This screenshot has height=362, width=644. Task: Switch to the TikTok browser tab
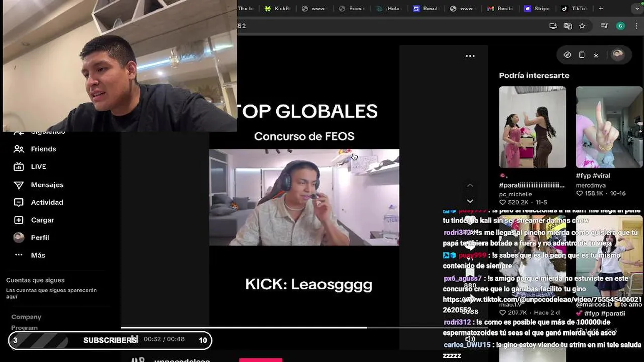pyautogui.click(x=575, y=8)
